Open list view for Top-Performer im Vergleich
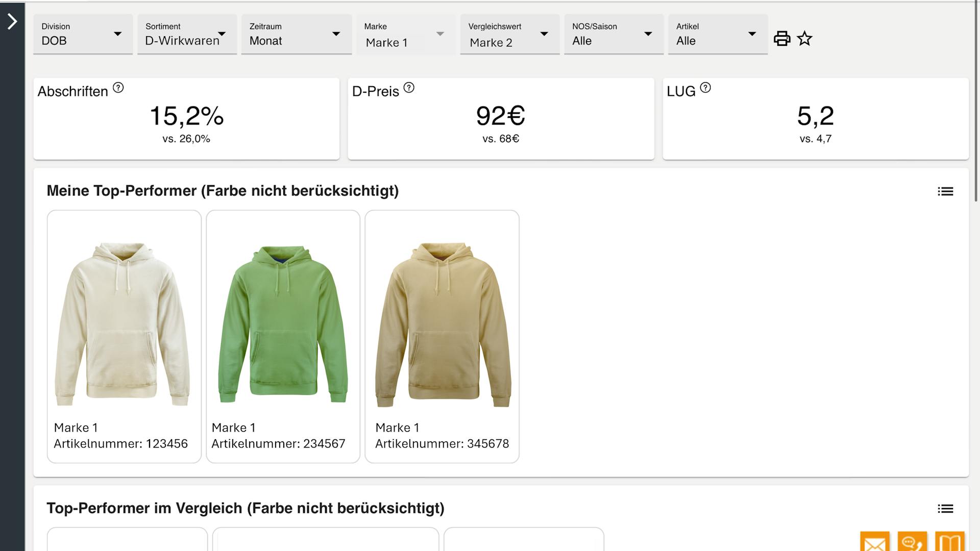980x551 pixels. click(945, 509)
